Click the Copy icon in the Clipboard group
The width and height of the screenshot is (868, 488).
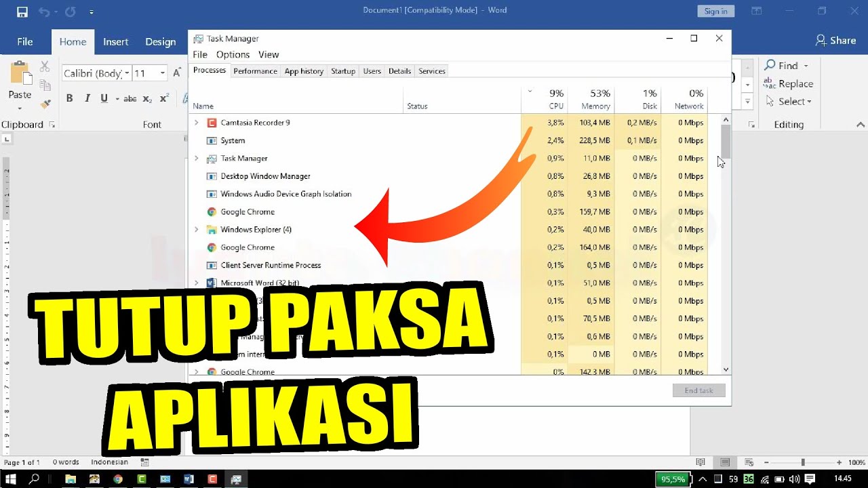tap(45, 85)
